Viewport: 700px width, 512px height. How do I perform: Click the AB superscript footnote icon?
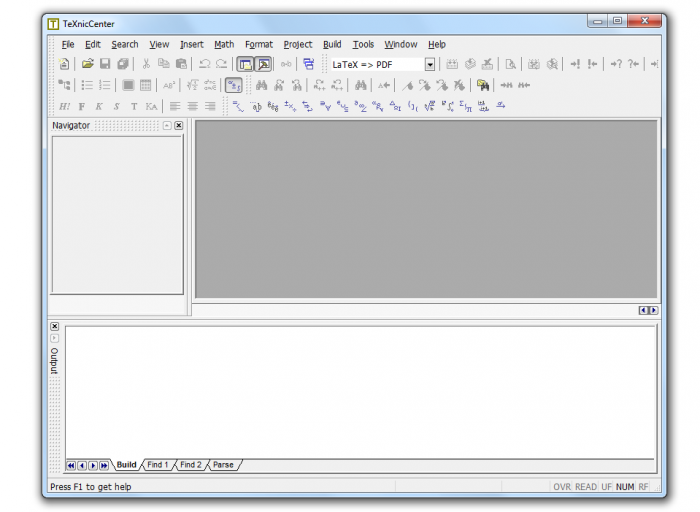click(169, 85)
